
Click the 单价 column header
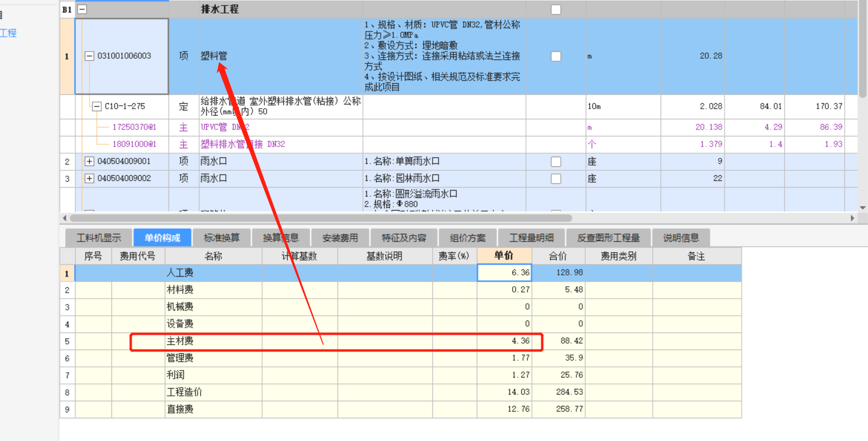click(x=504, y=256)
